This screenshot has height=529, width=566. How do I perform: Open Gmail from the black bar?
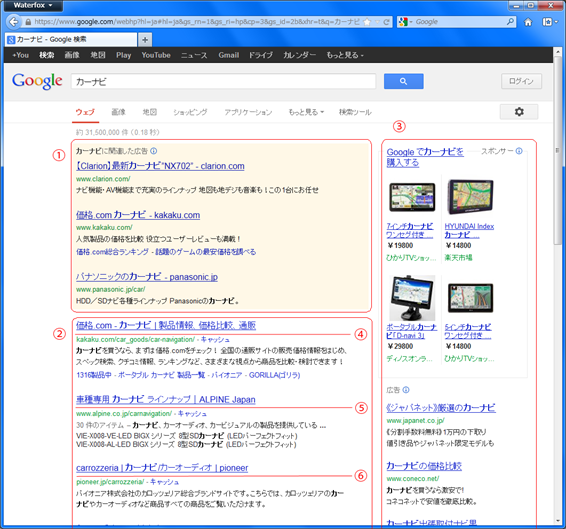click(228, 55)
